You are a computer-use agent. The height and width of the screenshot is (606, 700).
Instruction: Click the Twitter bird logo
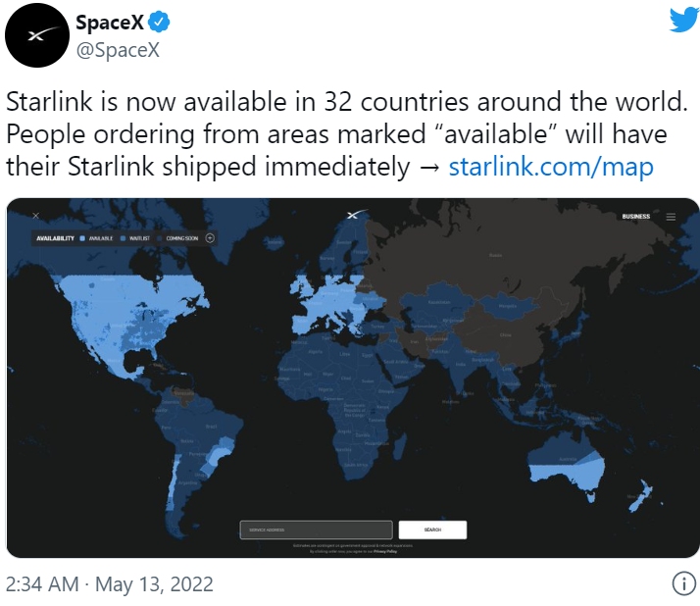click(684, 20)
